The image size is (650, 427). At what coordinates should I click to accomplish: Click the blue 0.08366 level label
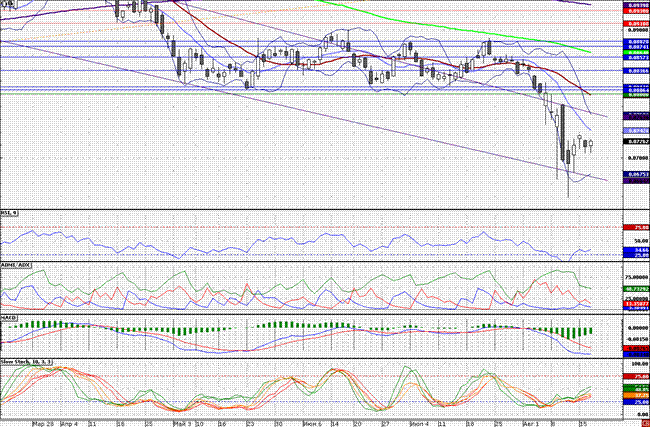636,71
